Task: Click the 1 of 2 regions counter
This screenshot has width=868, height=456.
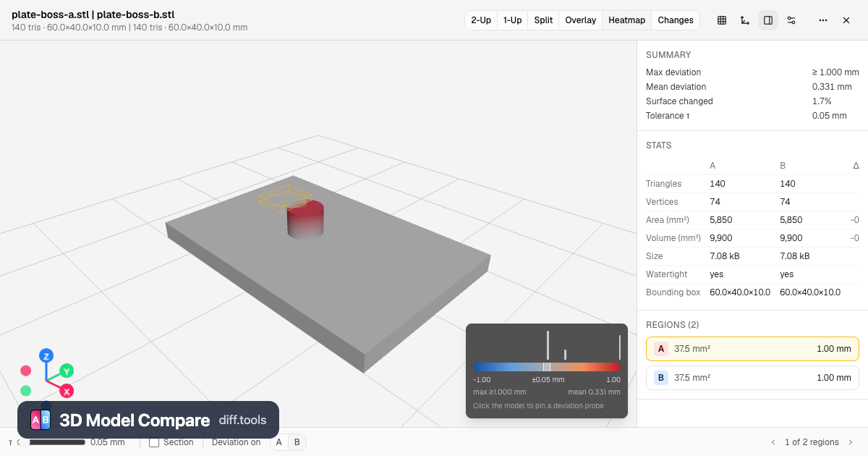Action: click(812, 442)
